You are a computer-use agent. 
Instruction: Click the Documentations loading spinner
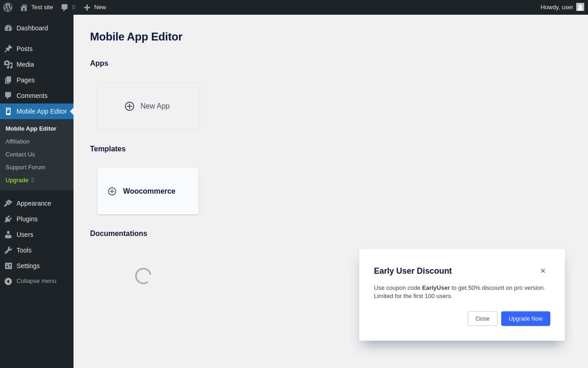tap(143, 276)
